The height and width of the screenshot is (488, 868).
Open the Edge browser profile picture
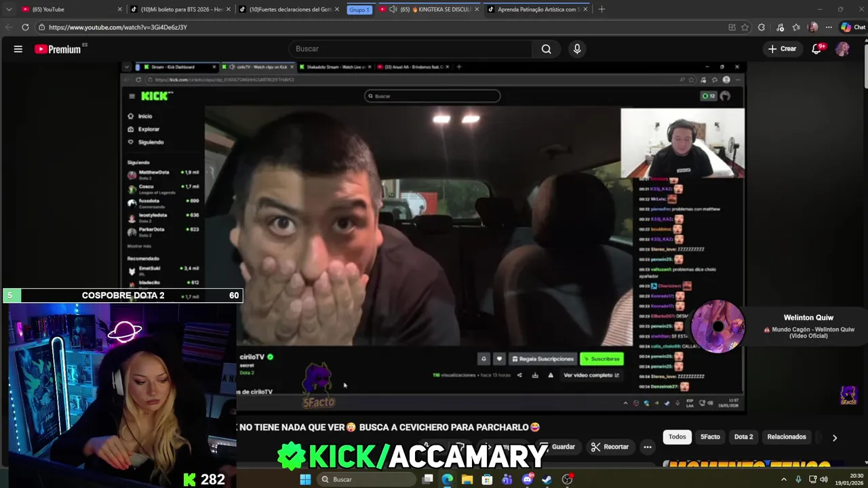pyautogui.click(x=813, y=27)
